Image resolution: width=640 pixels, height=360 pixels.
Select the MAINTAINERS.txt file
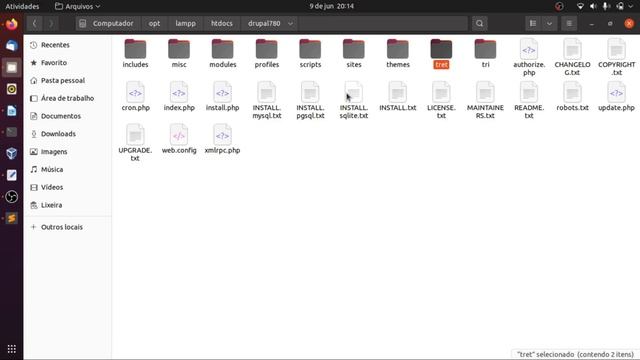485,100
